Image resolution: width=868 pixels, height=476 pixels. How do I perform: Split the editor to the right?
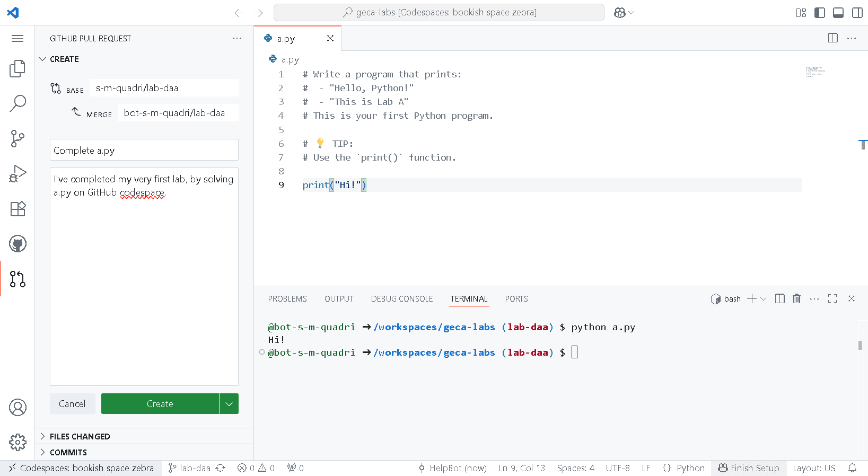(x=833, y=38)
